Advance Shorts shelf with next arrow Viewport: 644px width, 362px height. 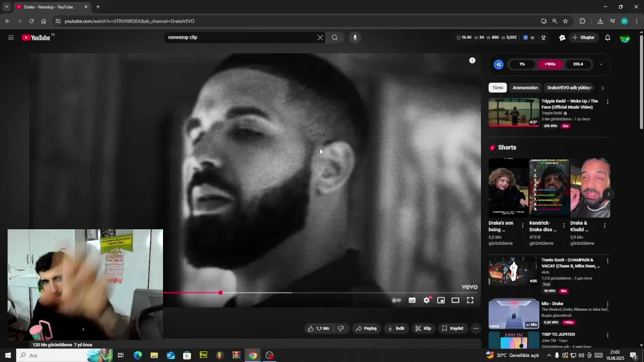[x=608, y=194]
